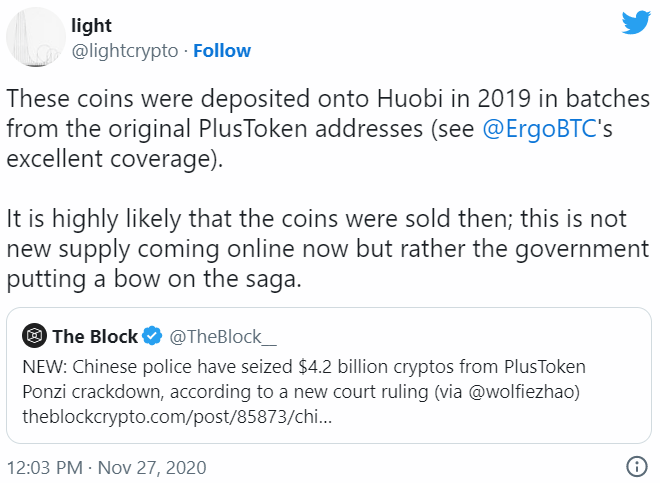This screenshot has width=660, height=483.
Task: Click the "It is highly likely" sentence
Action: point(130,220)
